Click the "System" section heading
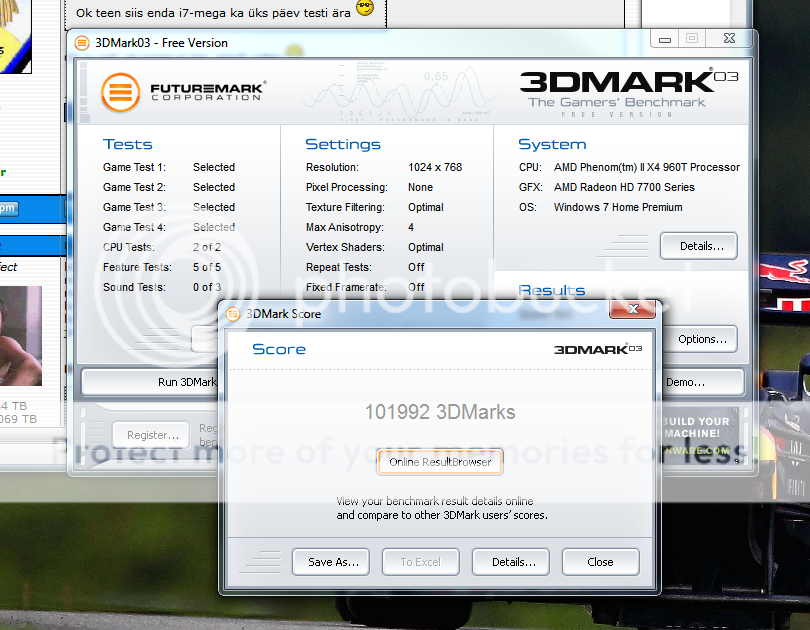The height and width of the screenshot is (630, 810). click(552, 144)
